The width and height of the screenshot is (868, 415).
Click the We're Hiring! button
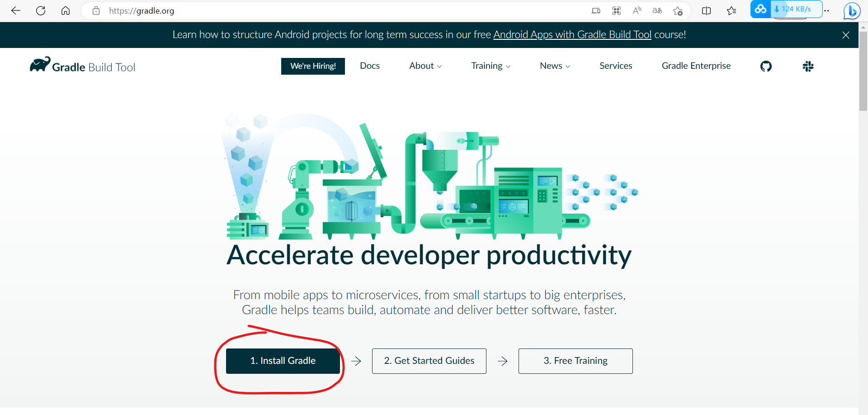[313, 66]
